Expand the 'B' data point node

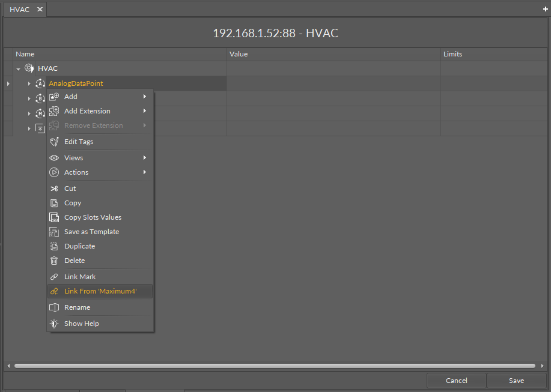point(29,98)
